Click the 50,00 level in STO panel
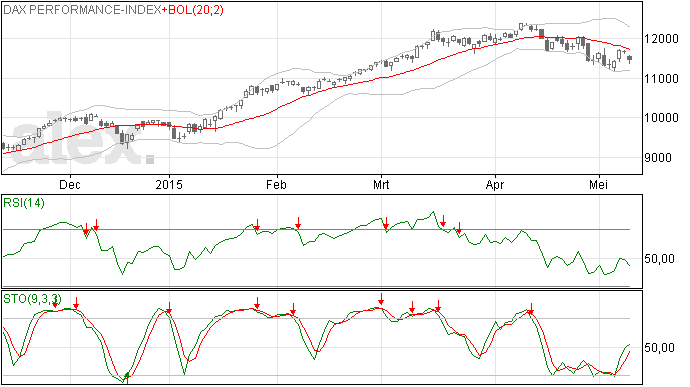The width and height of the screenshot is (690, 387). tap(660, 348)
